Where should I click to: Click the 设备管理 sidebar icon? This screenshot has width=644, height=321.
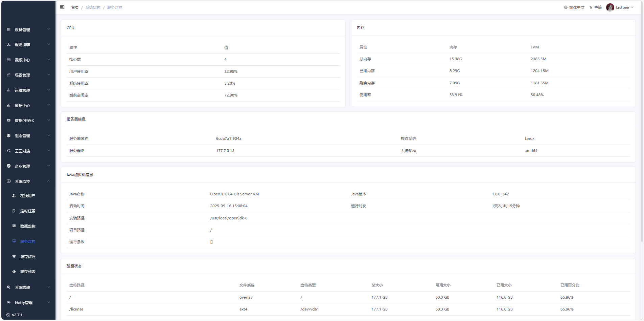point(9,29)
